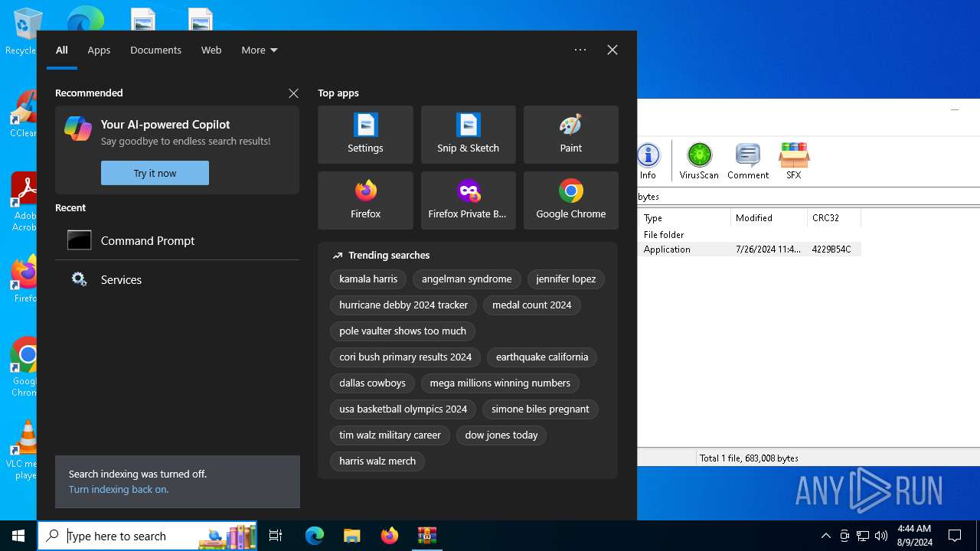Search trending medal count 2024
Screen dimensions: 980x551
click(x=532, y=305)
